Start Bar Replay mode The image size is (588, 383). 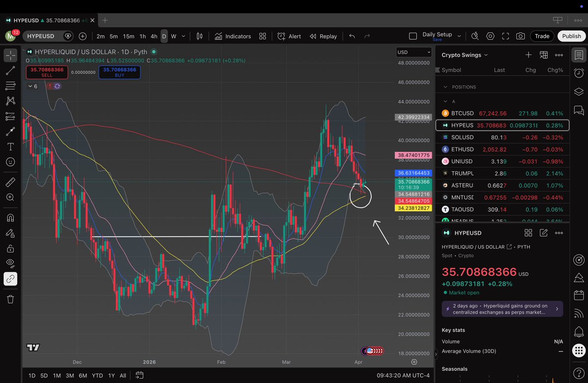click(x=323, y=36)
